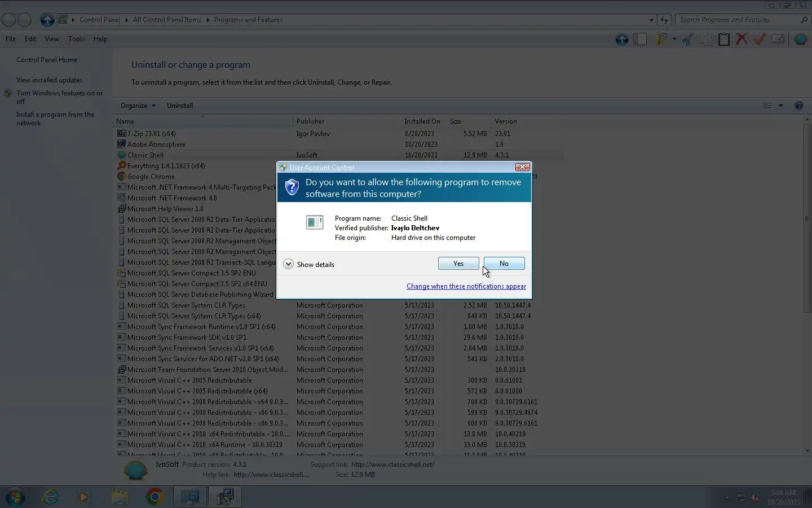
Task: Click the Refresh button beside address bar
Action: (664, 20)
